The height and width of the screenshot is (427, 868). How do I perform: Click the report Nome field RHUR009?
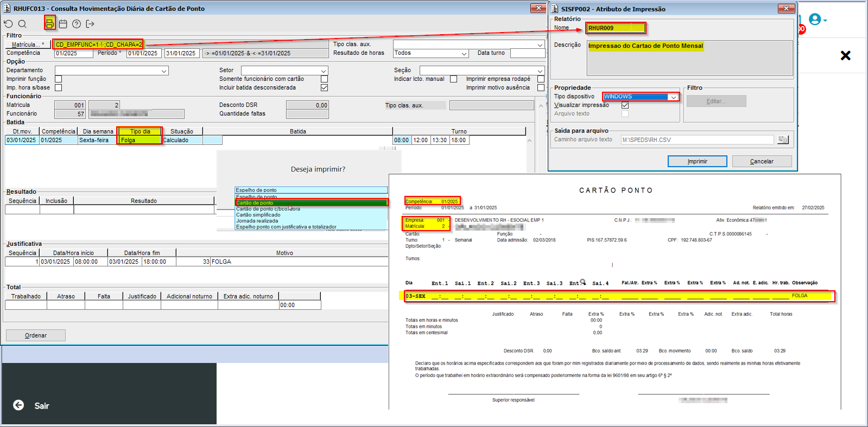[x=616, y=28]
